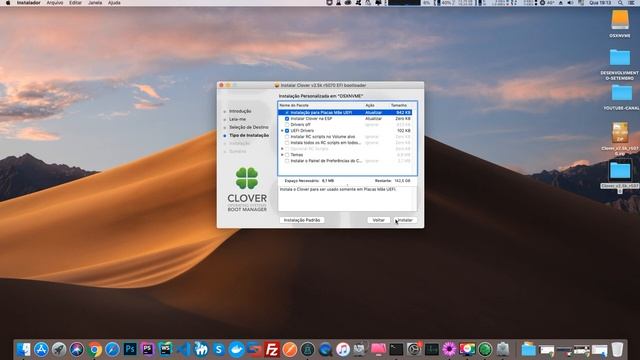
Task: Click Seleção de Destino step in sidebar
Action: point(249,127)
